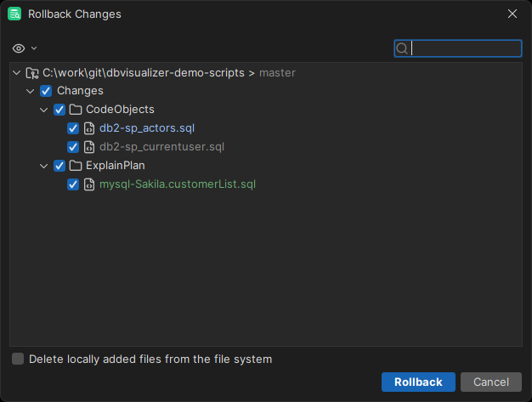Select db2-sp_actors.sql file name
This screenshot has height=402, width=532.
[147, 128]
